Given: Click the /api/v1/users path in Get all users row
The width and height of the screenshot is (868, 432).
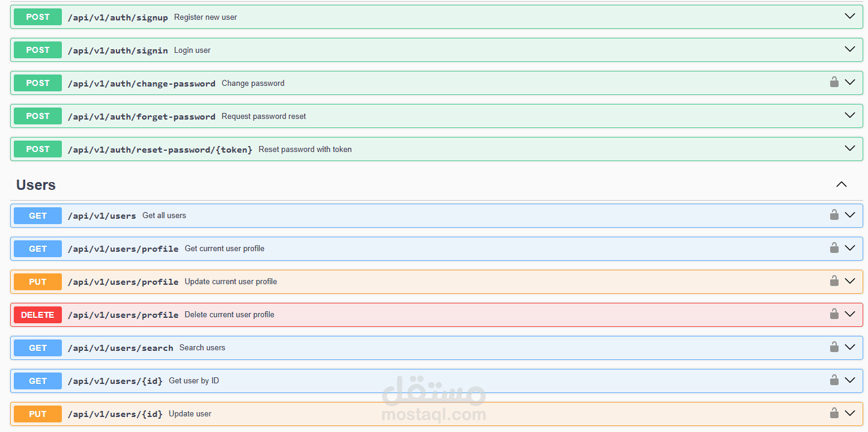Looking at the screenshot, I should coord(102,216).
